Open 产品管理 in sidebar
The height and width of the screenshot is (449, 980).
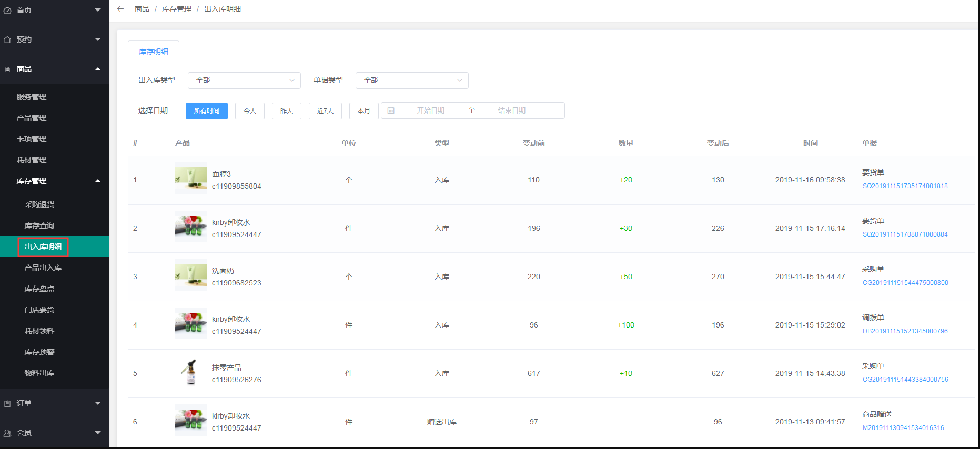pyautogui.click(x=32, y=118)
